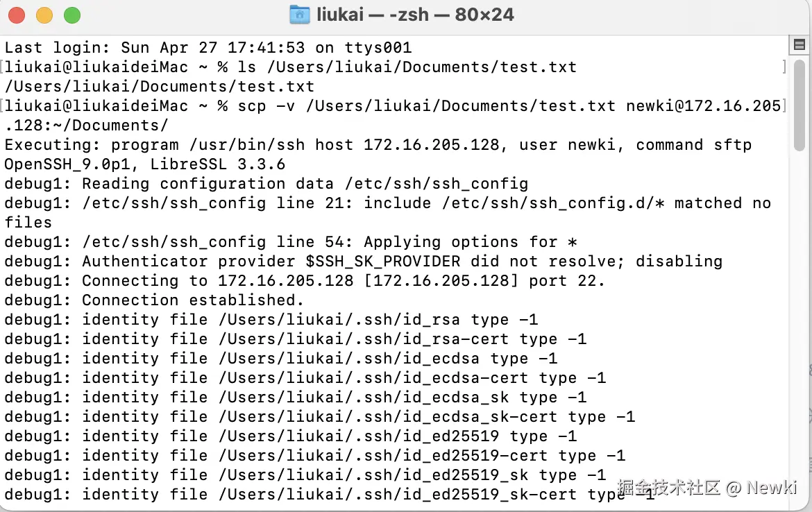Click the identity file id_ed25519-cert line
This screenshot has width=812, height=512.
tap(315, 456)
